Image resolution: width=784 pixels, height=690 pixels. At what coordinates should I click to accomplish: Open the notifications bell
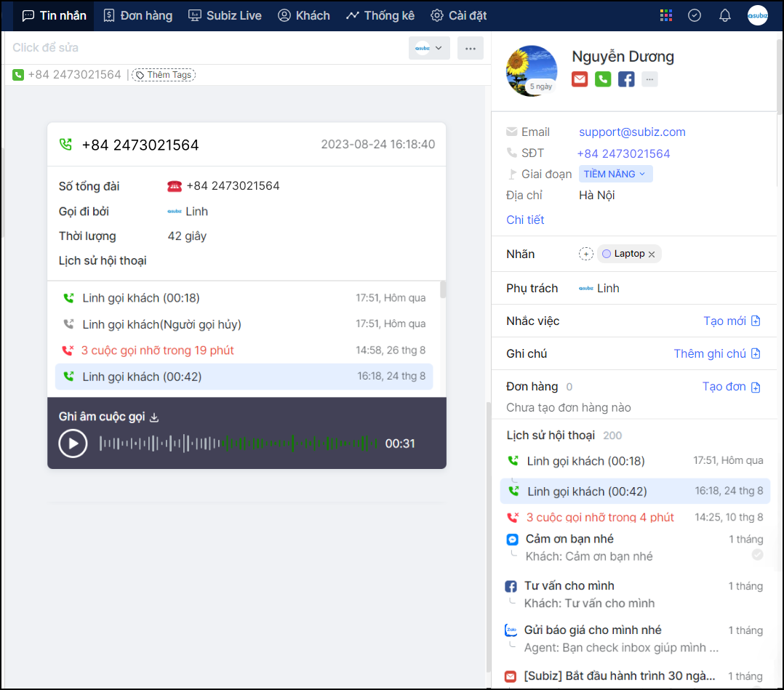[x=724, y=15]
